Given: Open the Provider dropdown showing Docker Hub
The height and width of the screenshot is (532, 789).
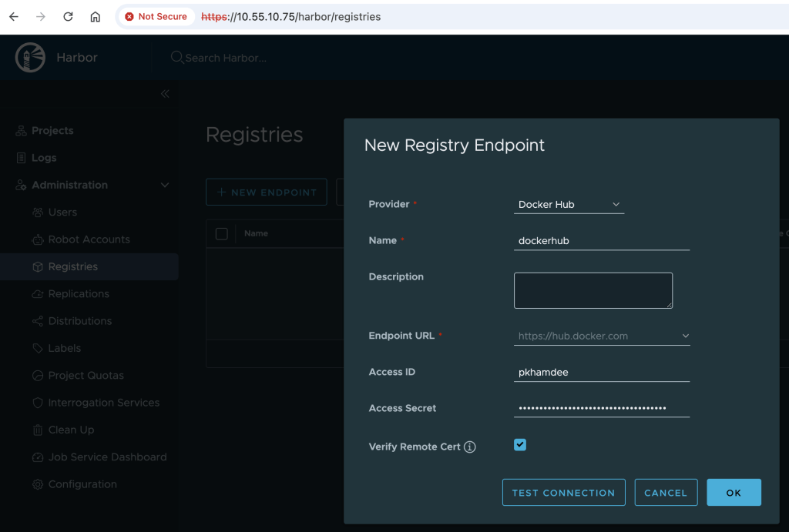Looking at the screenshot, I should (x=569, y=205).
